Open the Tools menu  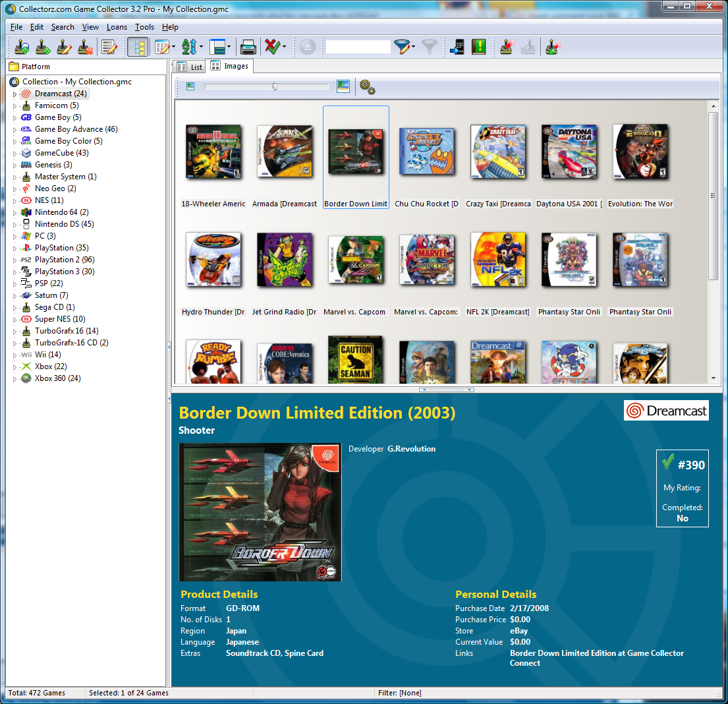144,27
